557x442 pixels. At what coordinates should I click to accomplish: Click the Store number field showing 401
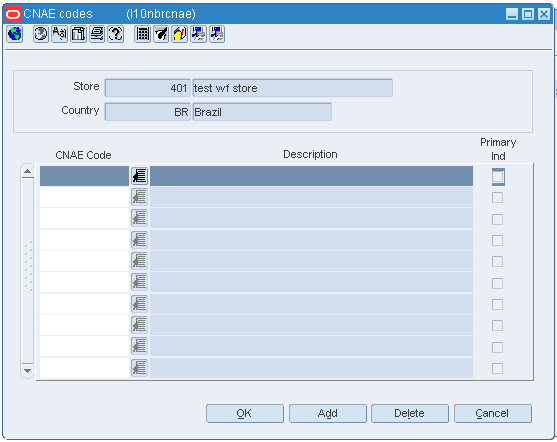coord(147,88)
